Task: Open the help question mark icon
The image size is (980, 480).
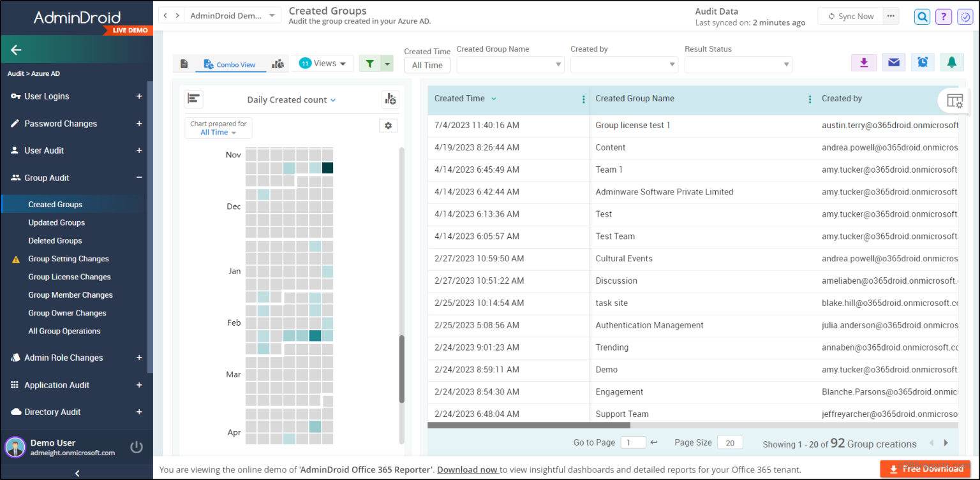Action: pyautogui.click(x=944, y=17)
